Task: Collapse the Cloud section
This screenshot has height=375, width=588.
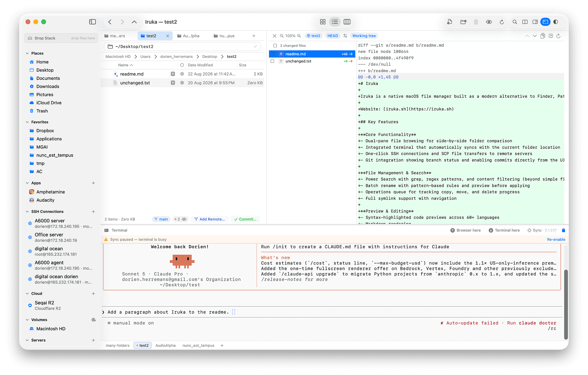Action: pos(27,293)
